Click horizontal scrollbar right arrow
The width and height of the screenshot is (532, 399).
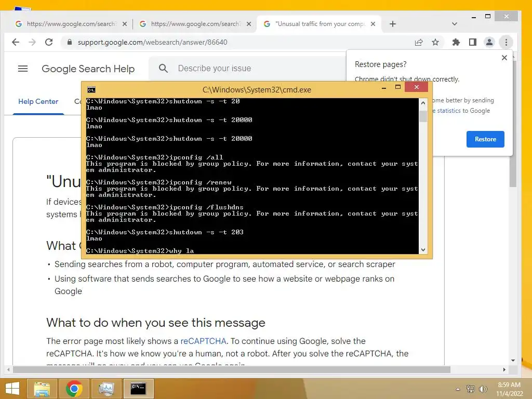[x=504, y=369]
